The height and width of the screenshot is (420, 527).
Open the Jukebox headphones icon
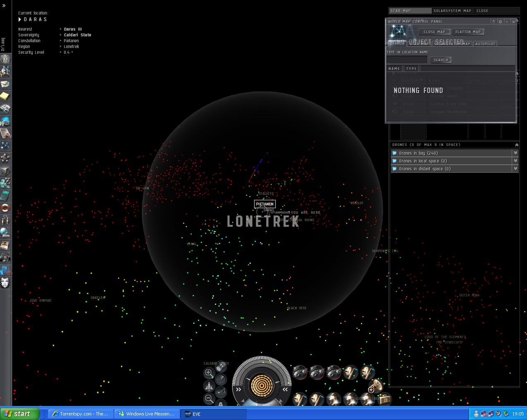[x=5, y=257]
